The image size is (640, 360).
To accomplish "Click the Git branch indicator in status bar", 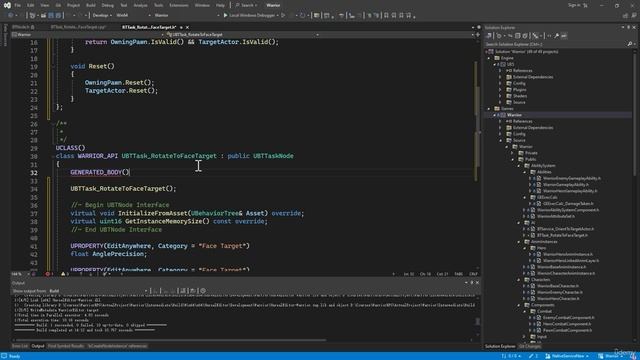I will click(x=568, y=356).
